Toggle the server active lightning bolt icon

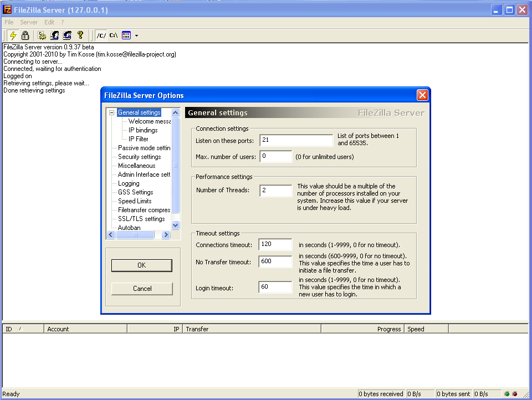point(14,35)
